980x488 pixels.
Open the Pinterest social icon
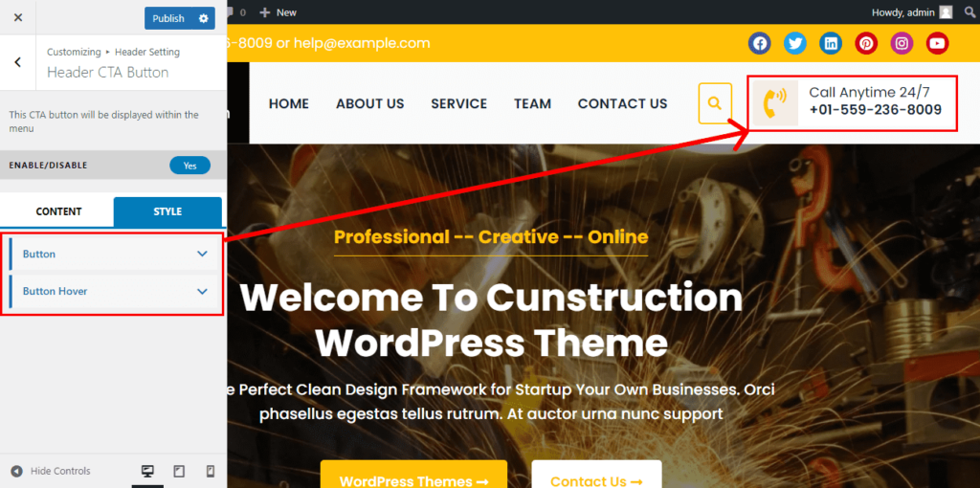coord(866,44)
